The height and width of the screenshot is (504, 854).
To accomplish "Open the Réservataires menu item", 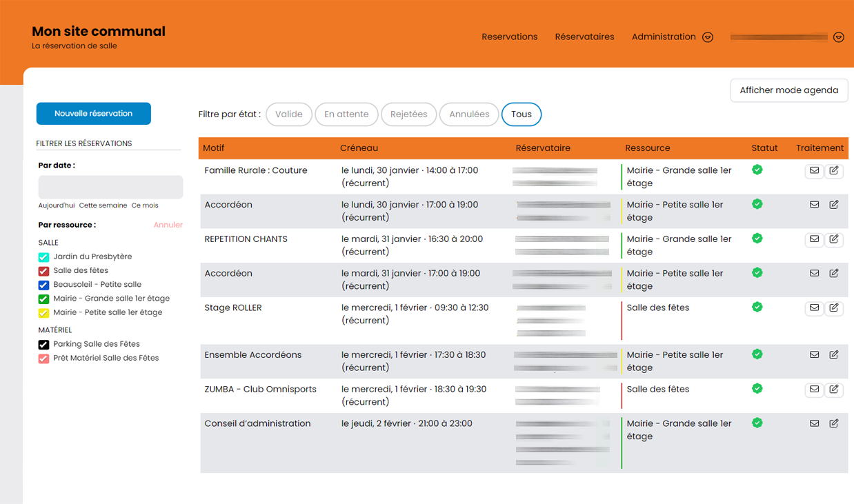I will (584, 37).
